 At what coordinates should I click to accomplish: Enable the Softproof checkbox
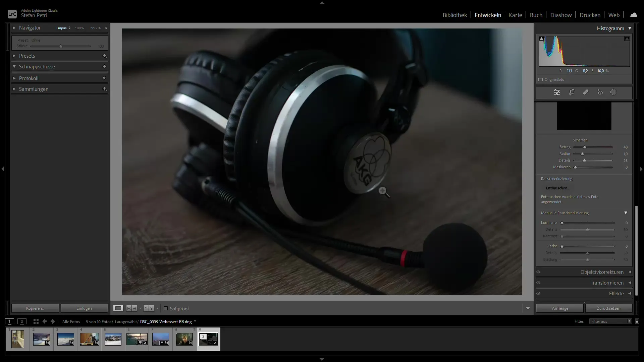pyautogui.click(x=166, y=308)
